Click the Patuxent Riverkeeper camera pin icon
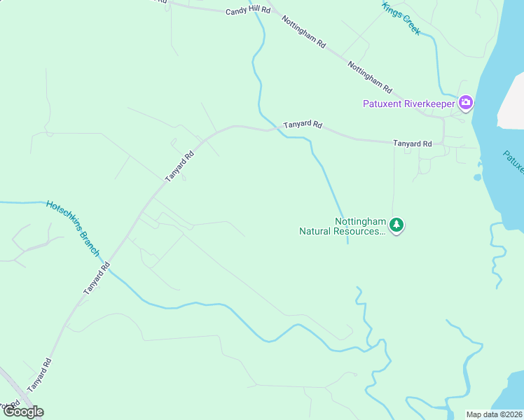 coord(466,103)
